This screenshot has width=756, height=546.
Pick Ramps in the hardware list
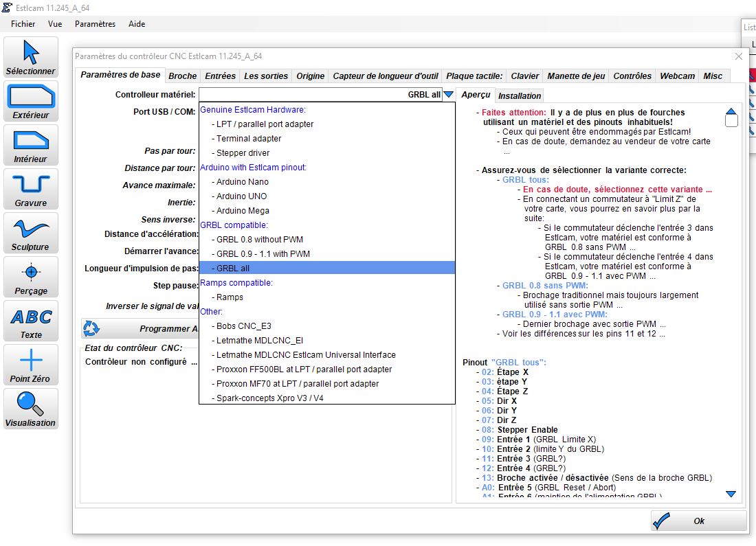(230, 297)
